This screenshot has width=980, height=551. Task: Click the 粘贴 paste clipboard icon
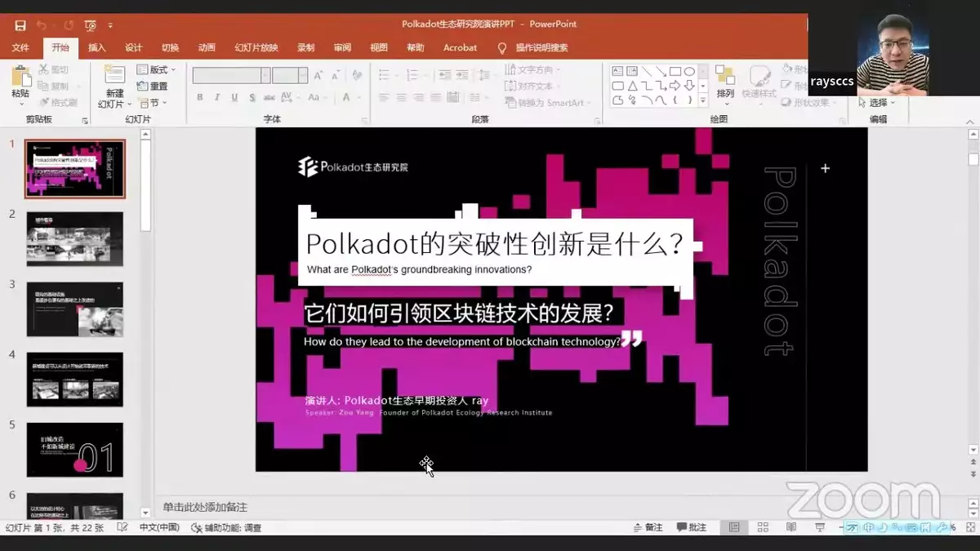pyautogui.click(x=20, y=76)
